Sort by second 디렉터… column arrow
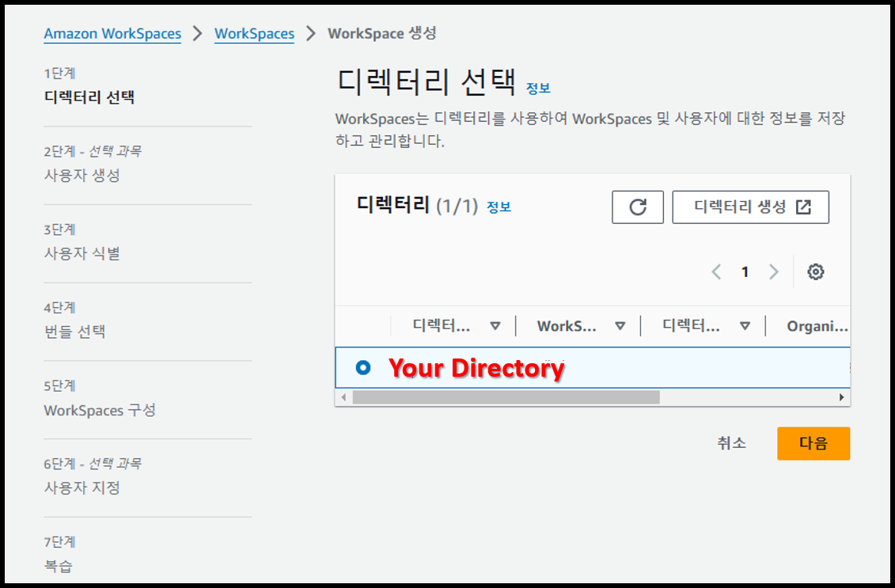895x588 pixels. pos(745,326)
